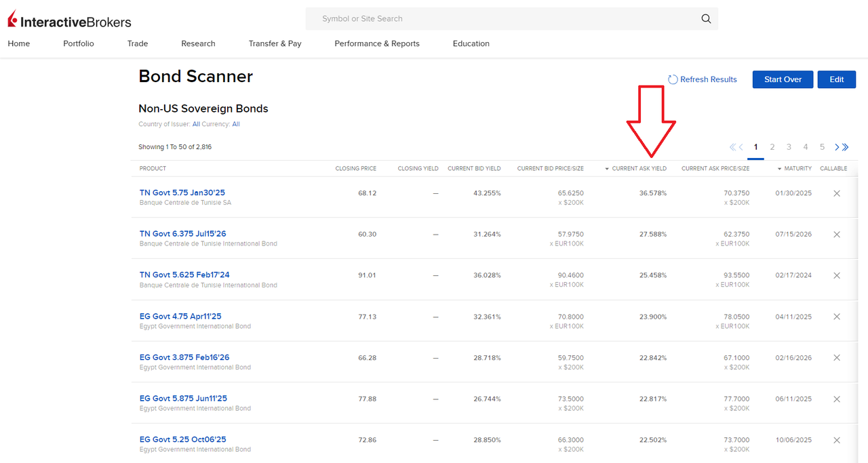This screenshot has width=868, height=463.
Task: Click the Showing 1 To 50 of 2,816 text
Action: pos(175,147)
